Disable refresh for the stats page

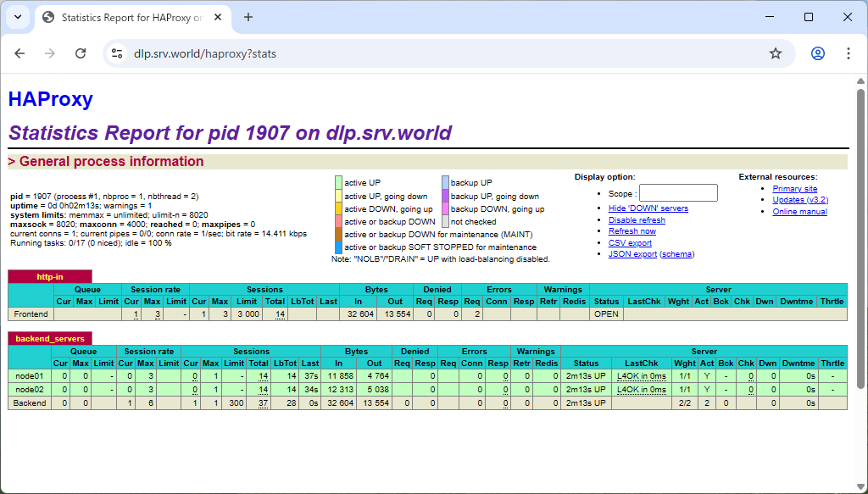click(636, 219)
